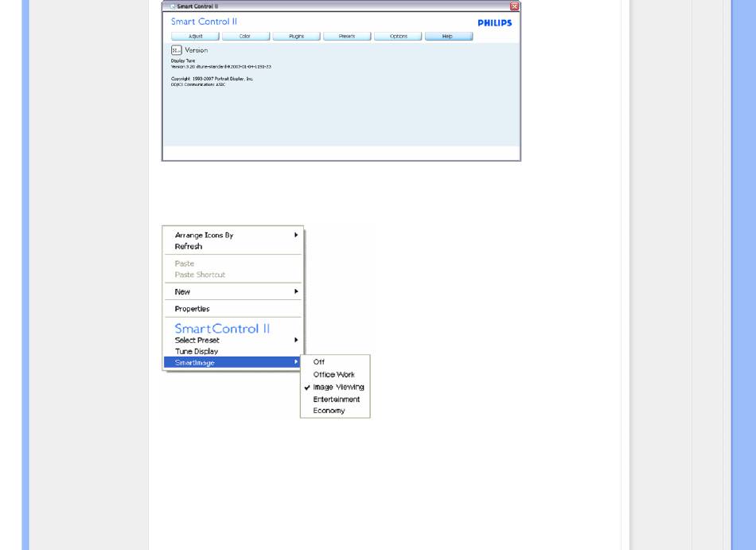Select Office Work SmartImage mode
756x550 pixels.
click(x=335, y=375)
